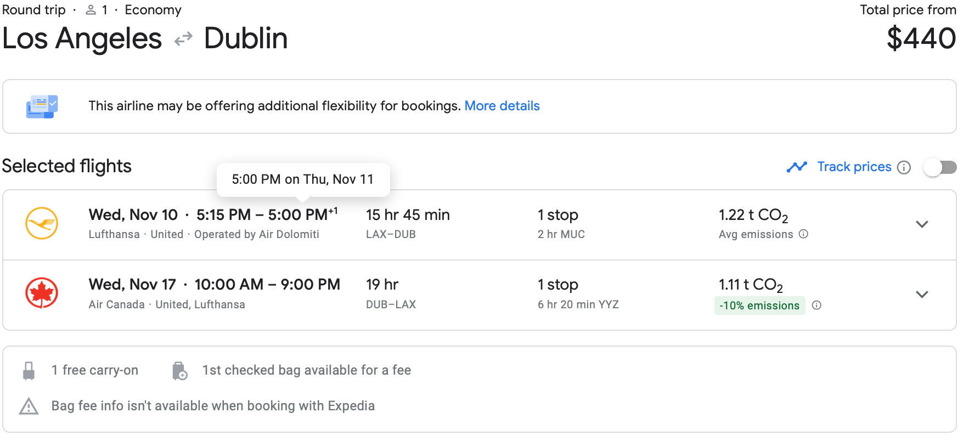
Task: Click info icon beside -10% emissions badge
Action: point(816,306)
